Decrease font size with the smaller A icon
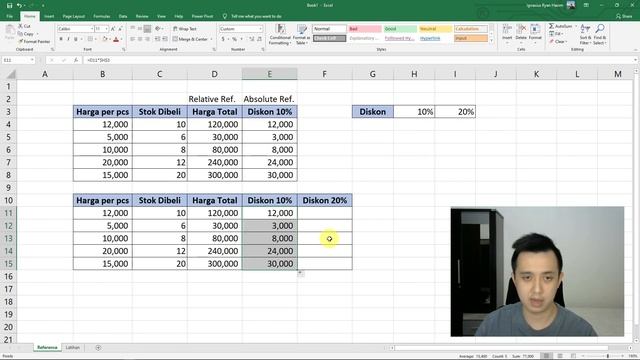This screenshot has height=360, width=640. [x=120, y=29]
